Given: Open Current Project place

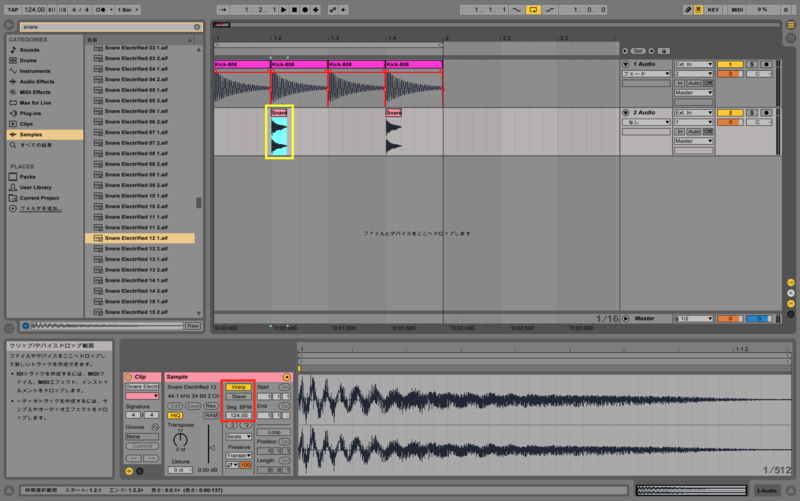Looking at the screenshot, I should pyautogui.click(x=39, y=198).
